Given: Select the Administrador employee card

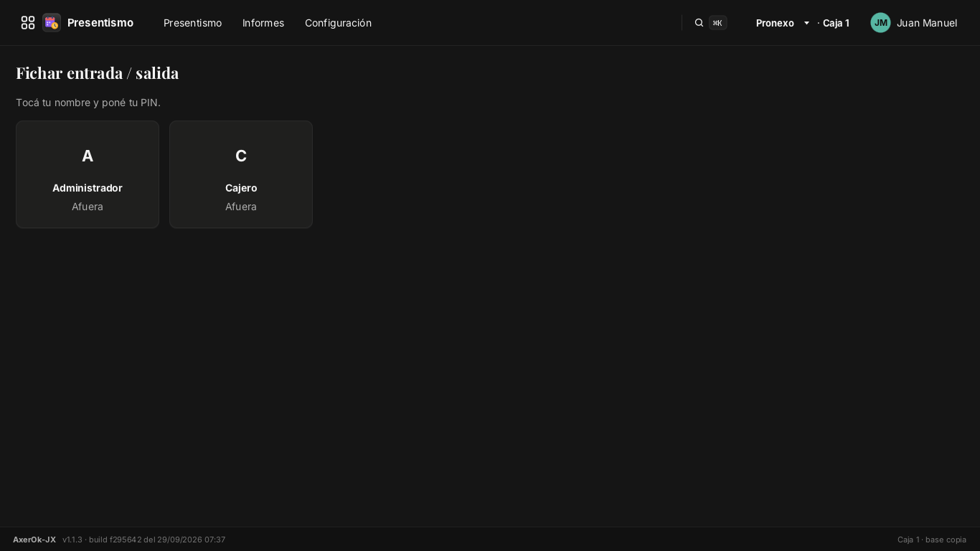Looking at the screenshot, I should click(x=88, y=174).
